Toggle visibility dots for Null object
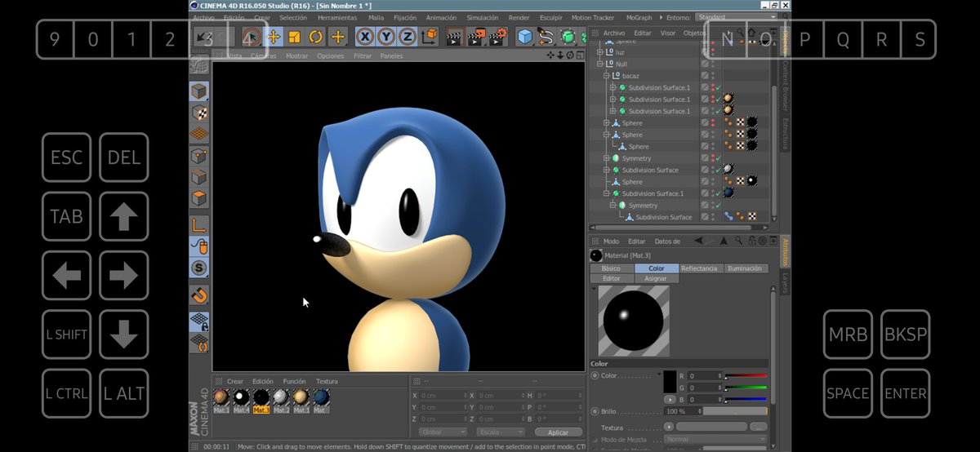The height and width of the screenshot is (452, 980). click(x=712, y=64)
